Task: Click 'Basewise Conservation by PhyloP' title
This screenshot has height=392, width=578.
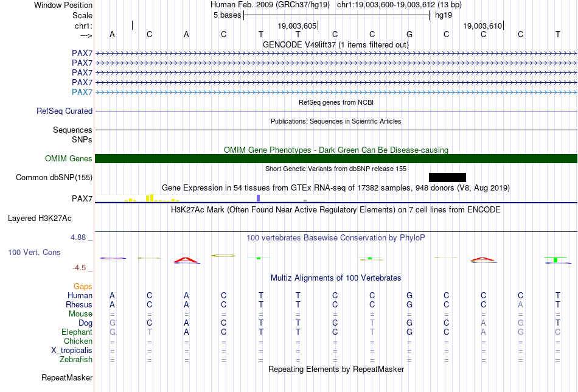Action: tap(336, 238)
